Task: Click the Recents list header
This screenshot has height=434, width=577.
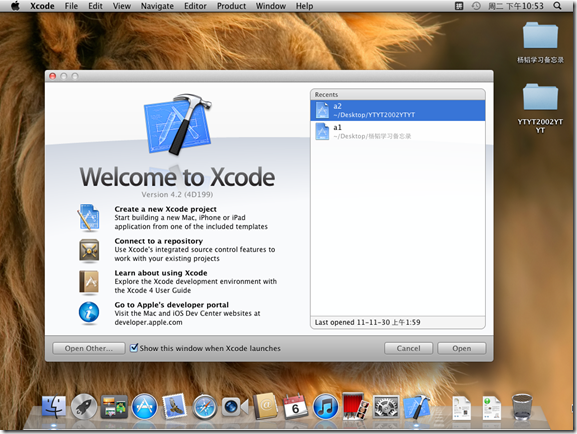Action: tap(398, 95)
